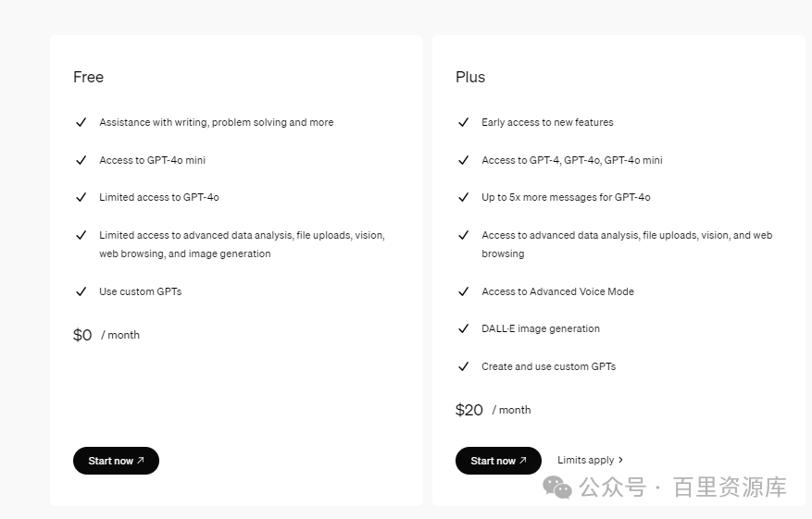Click the $20 / month price text

(493, 410)
